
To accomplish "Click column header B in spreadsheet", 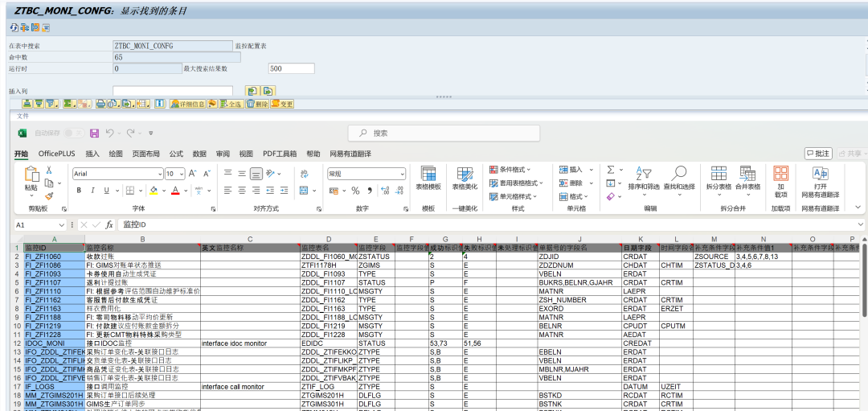I will pos(142,240).
